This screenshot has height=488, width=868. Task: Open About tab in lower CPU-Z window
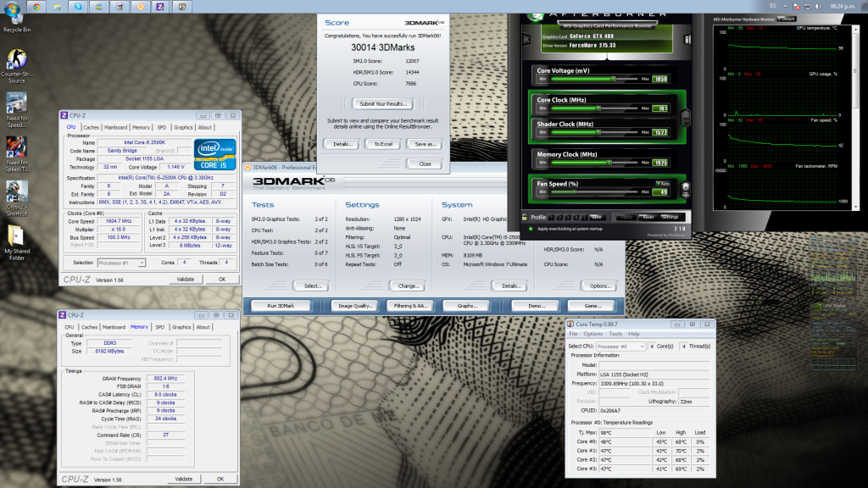[x=203, y=327]
